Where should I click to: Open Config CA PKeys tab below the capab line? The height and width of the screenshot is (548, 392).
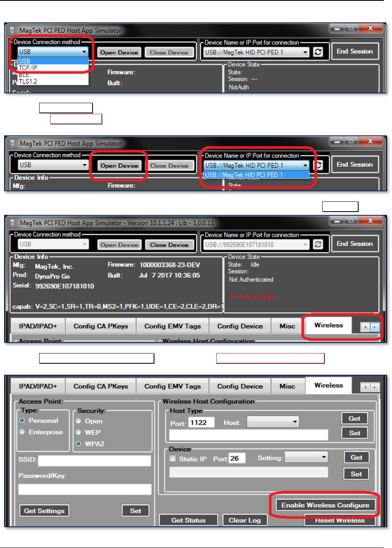point(101,326)
